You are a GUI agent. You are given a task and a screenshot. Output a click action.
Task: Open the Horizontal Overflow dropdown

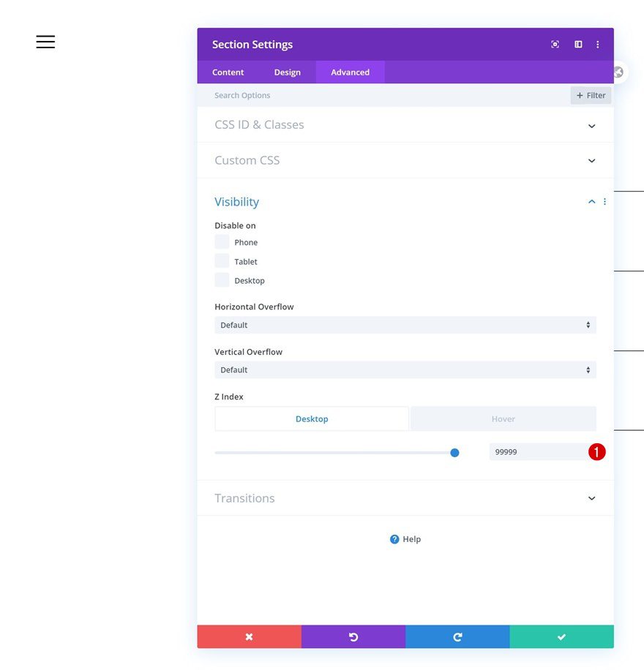point(405,325)
